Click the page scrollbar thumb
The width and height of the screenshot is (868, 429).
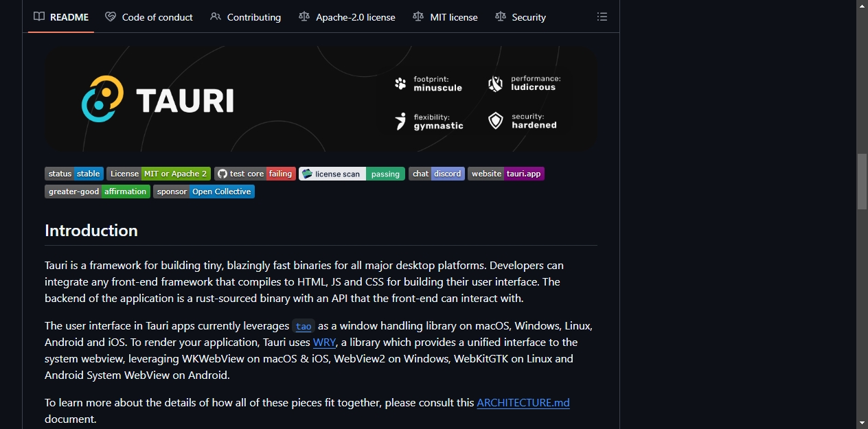click(863, 181)
